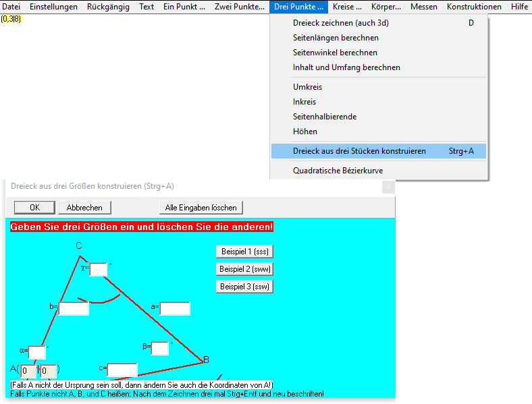Select Dreieck aus drei Stücken konstruieren
The width and height of the screenshot is (532, 404).
(x=359, y=151)
